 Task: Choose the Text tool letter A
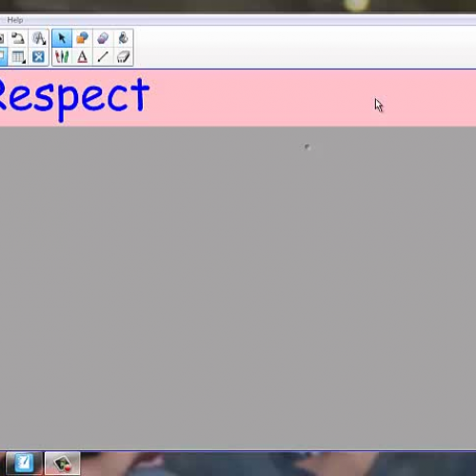(83, 57)
